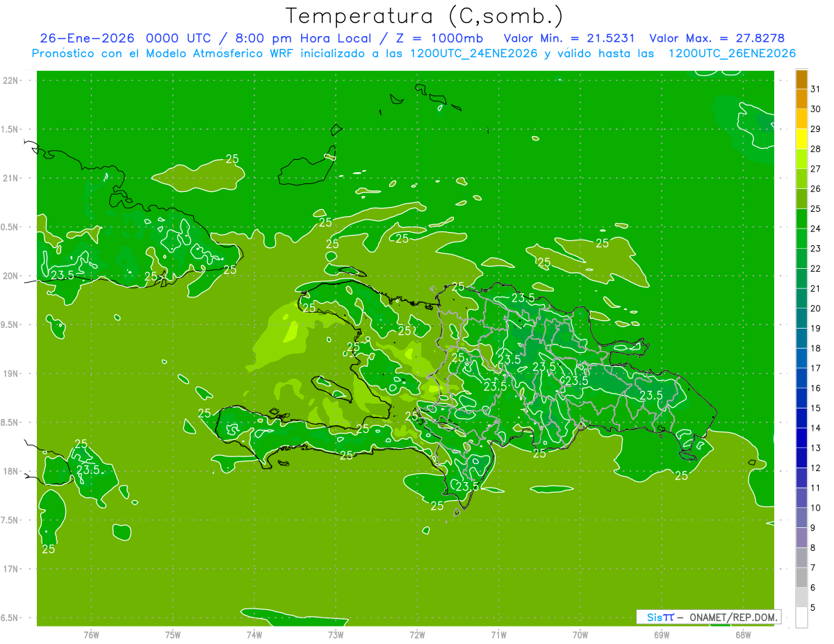
Task: Click the 71W longitude axis label
Action: 498,634
